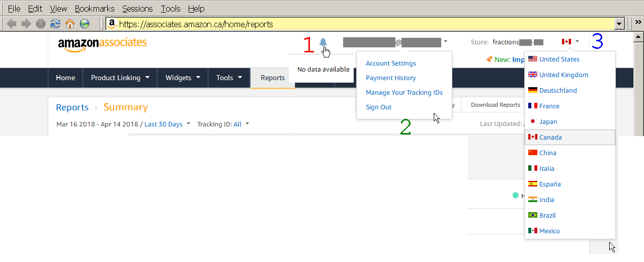Open Payment History
This screenshot has width=644, height=262.
391,78
